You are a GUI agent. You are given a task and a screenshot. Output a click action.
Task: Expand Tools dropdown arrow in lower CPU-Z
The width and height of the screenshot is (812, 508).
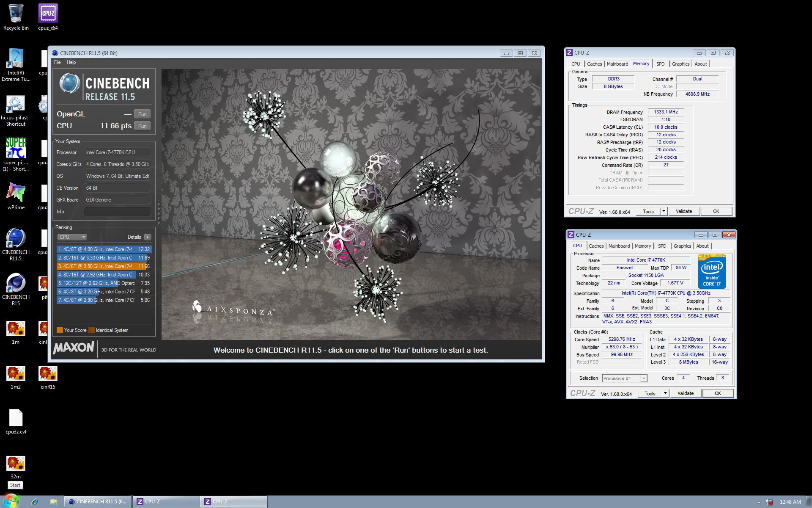click(665, 394)
